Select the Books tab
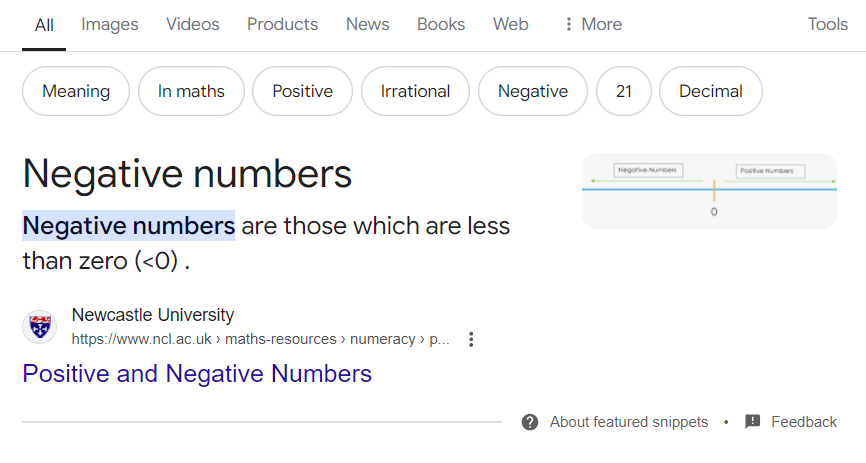This screenshot has width=866, height=463. pyautogui.click(x=441, y=24)
